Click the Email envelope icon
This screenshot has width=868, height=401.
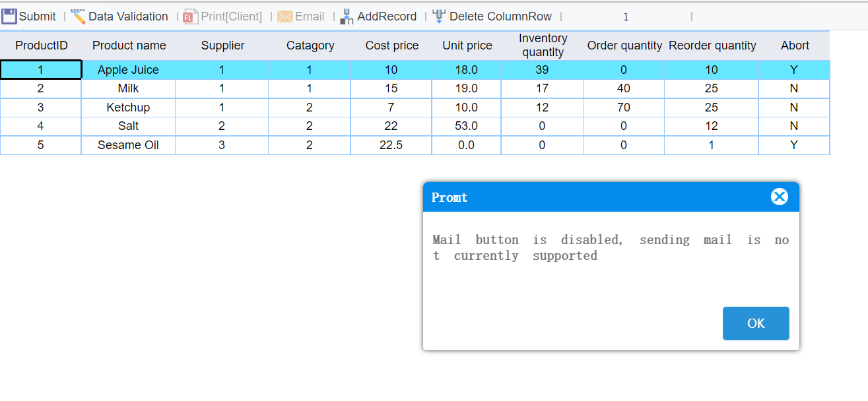click(284, 17)
